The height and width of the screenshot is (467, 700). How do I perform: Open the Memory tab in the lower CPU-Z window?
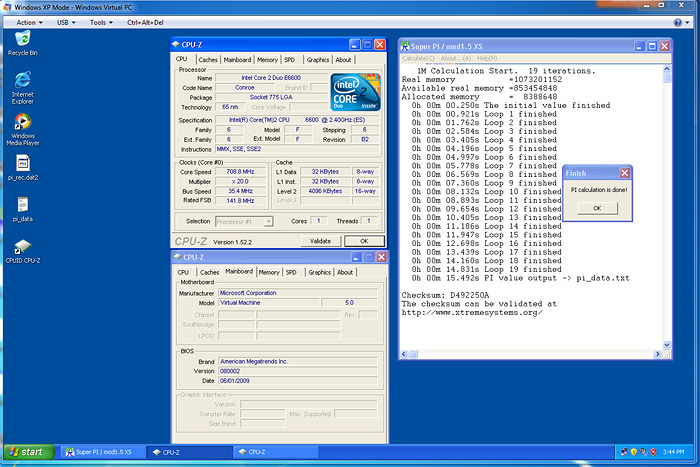tap(269, 272)
